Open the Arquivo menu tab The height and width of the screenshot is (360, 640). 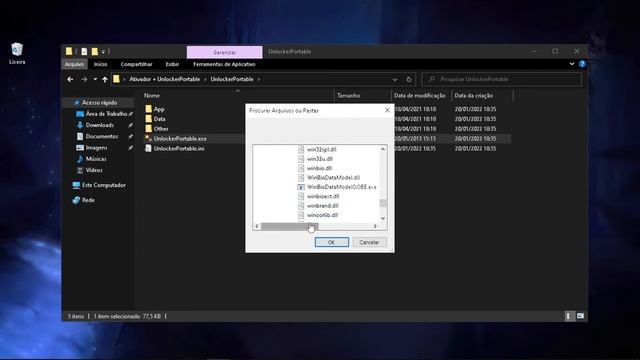click(74, 64)
